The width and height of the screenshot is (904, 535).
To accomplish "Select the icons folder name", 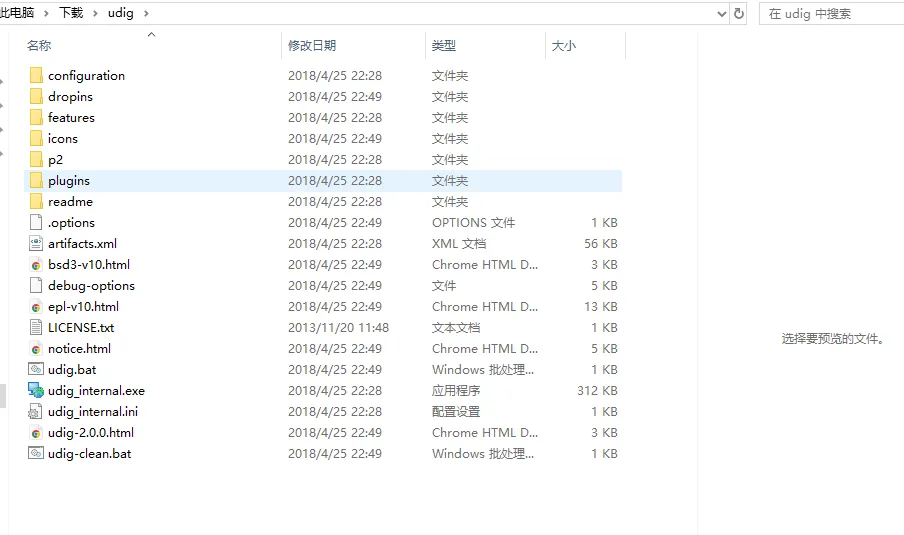I will click(x=63, y=138).
